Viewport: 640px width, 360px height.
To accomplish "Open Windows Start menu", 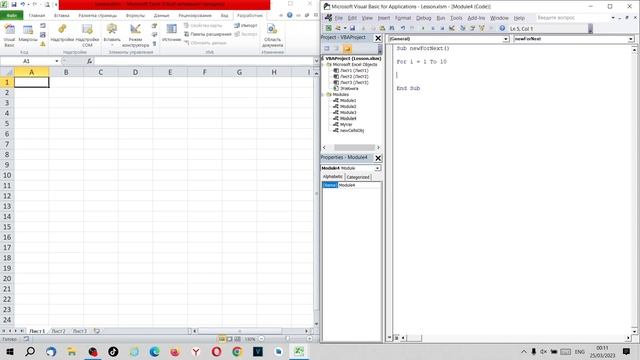I will [9, 351].
